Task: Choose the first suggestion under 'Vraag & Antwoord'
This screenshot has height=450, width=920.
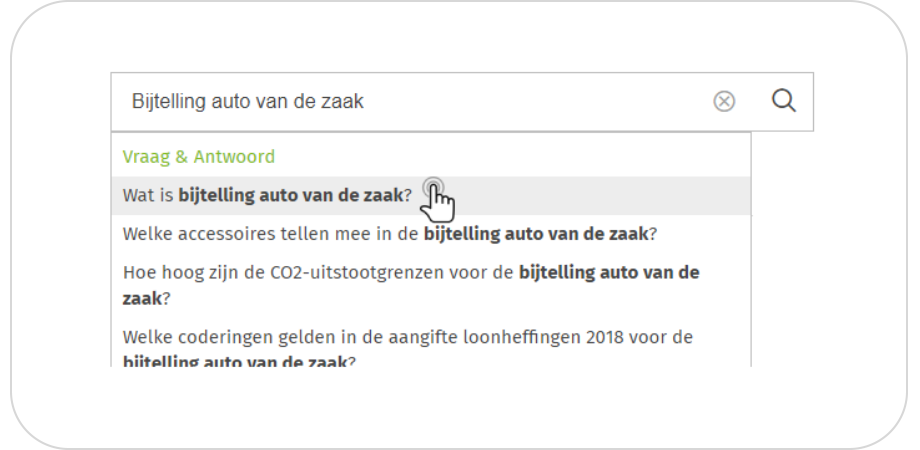Action: [267, 196]
